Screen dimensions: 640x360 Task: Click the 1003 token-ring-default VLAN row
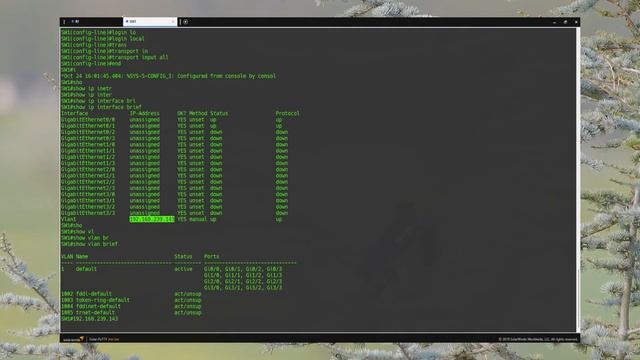coord(131,300)
